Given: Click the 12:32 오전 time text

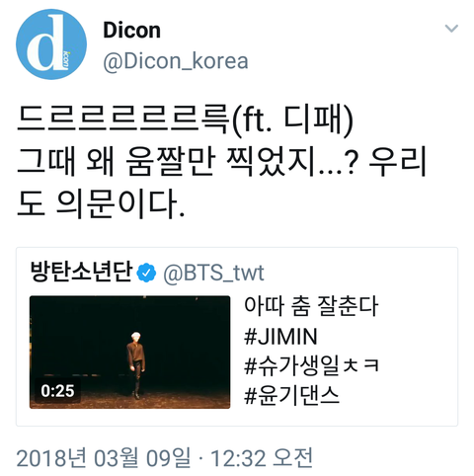Looking at the screenshot, I should tap(262, 457).
